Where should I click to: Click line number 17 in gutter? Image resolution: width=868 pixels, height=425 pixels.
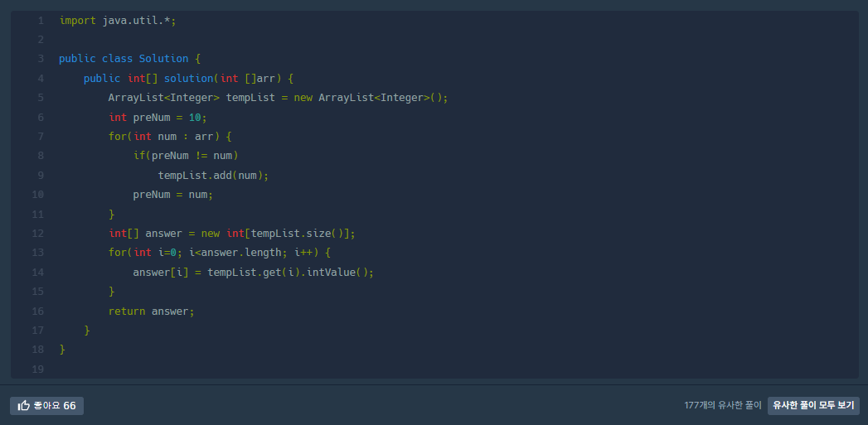[x=37, y=331]
